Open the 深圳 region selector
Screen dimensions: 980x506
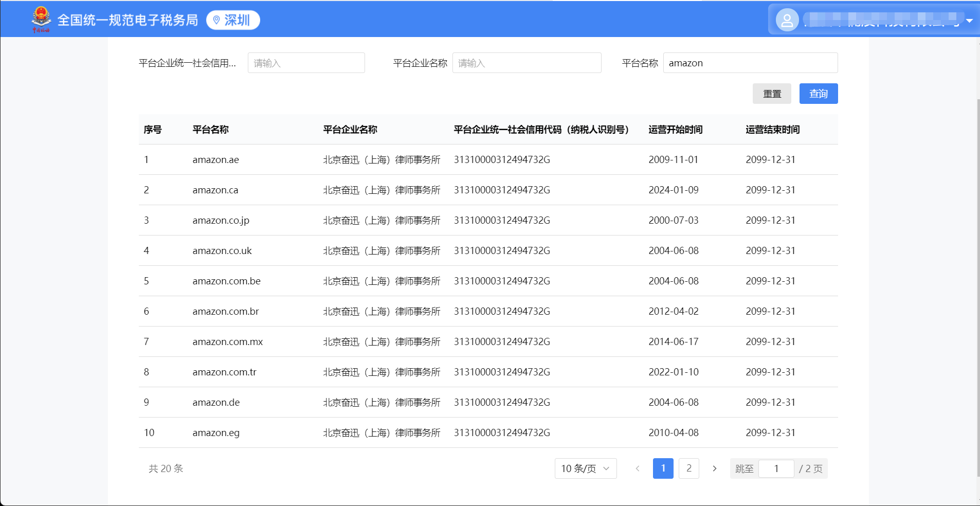point(237,20)
